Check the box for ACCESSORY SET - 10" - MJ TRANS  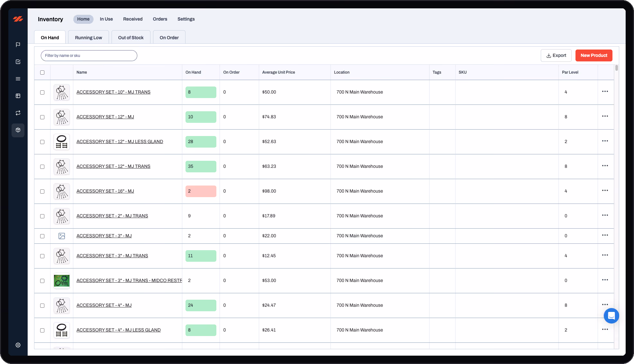(42, 92)
